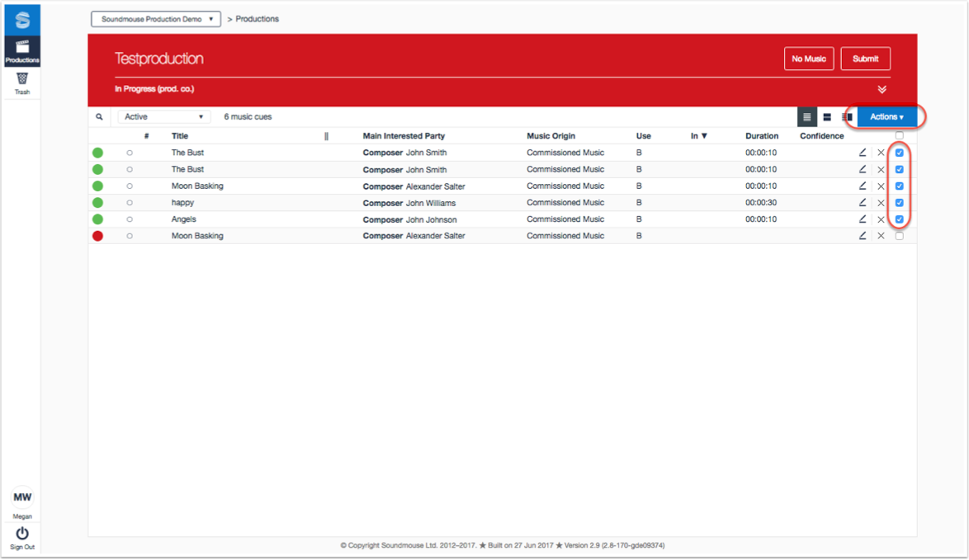Click the In Progress (prod. co.) status text
969x560 pixels.
154,89
